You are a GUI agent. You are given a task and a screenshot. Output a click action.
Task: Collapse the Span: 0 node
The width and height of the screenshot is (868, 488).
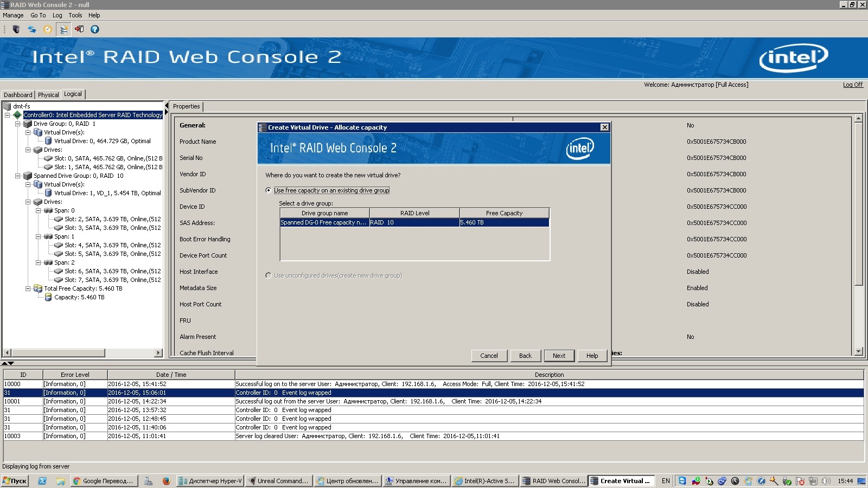pos(38,210)
